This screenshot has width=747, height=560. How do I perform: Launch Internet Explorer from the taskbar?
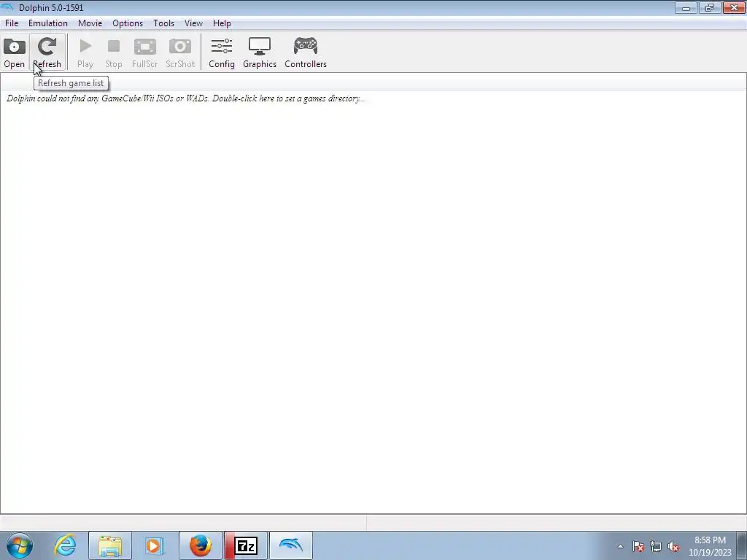click(x=65, y=545)
